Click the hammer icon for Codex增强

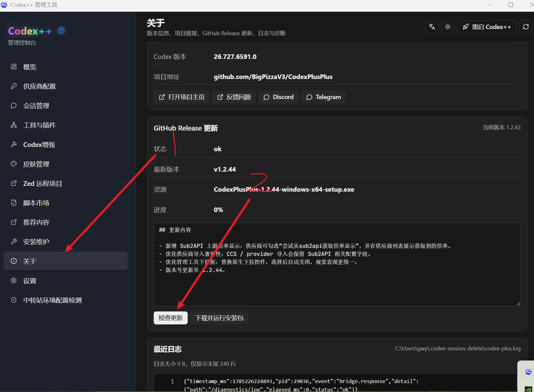coord(14,144)
